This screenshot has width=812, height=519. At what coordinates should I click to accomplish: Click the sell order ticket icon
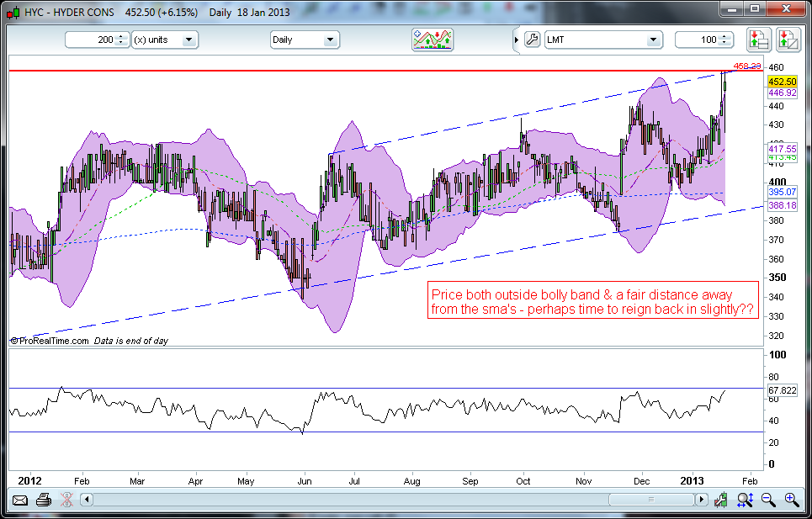[x=788, y=40]
